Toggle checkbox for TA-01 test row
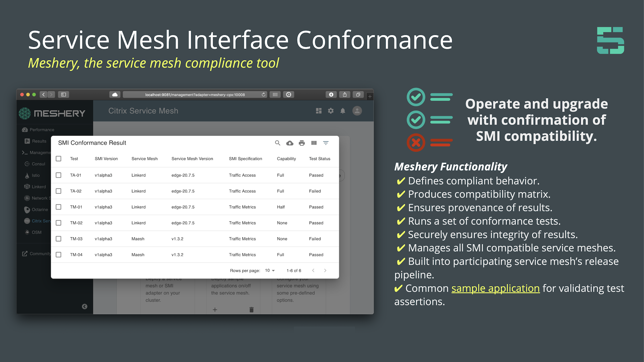Screen dimensions: 644x362 (59, 175)
